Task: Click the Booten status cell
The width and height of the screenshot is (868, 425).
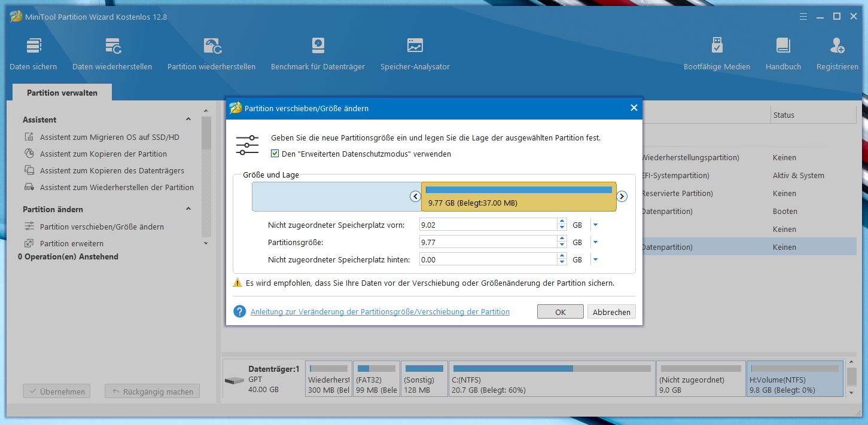Action: point(785,212)
